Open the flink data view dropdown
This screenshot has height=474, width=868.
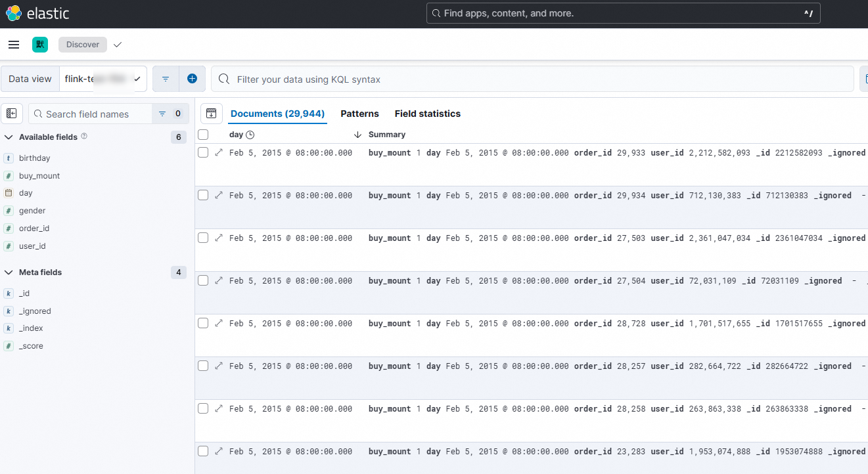tap(103, 79)
